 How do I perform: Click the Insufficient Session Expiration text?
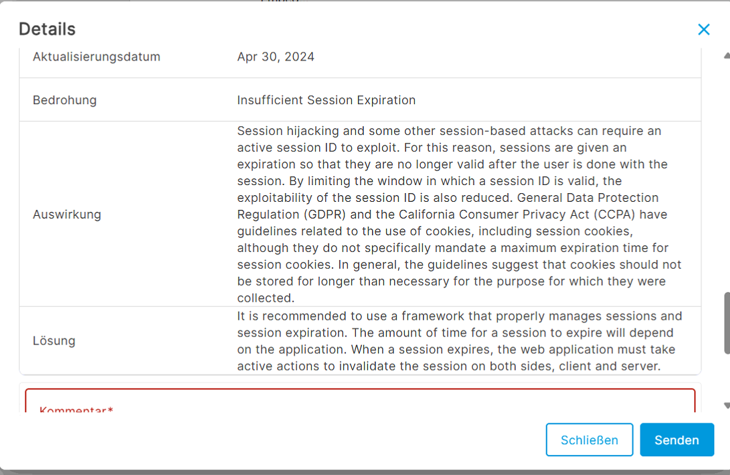(x=326, y=100)
